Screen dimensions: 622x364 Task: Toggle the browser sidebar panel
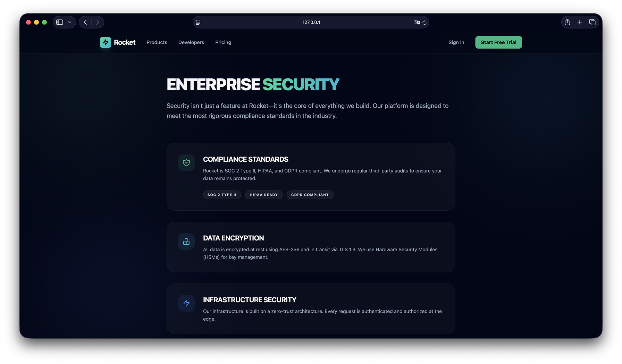coord(59,22)
